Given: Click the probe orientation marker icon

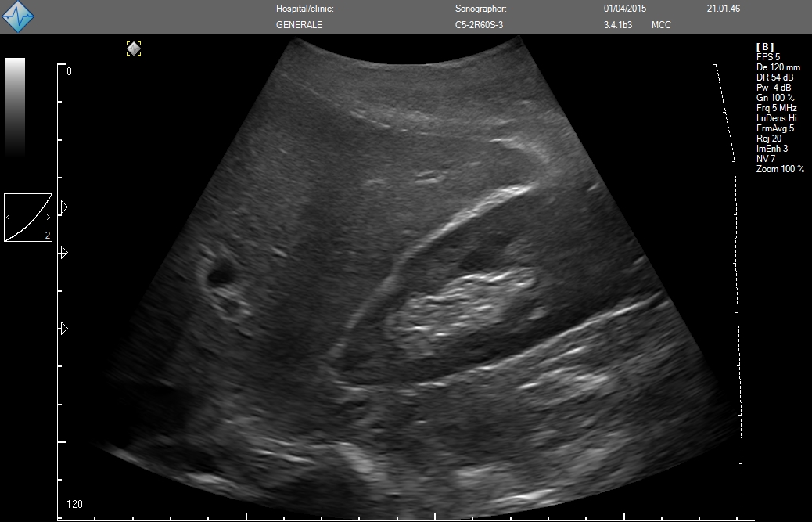Looking at the screenshot, I should point(134,49).
